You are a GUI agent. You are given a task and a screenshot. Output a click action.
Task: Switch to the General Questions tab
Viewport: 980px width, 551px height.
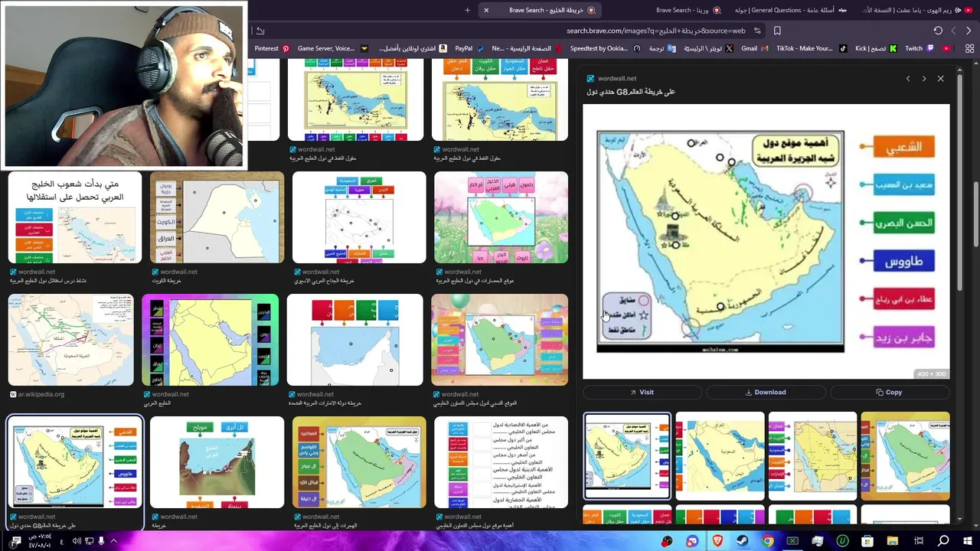point(791,10)
